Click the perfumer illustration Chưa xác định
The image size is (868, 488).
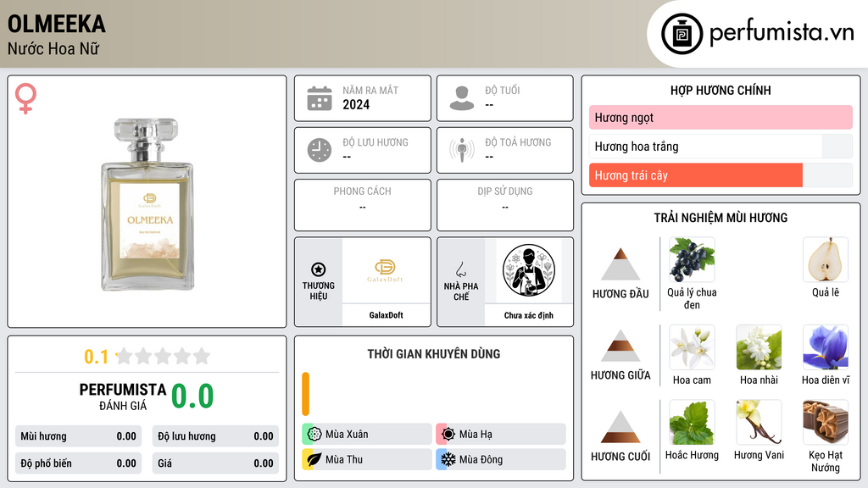(529, 270)
